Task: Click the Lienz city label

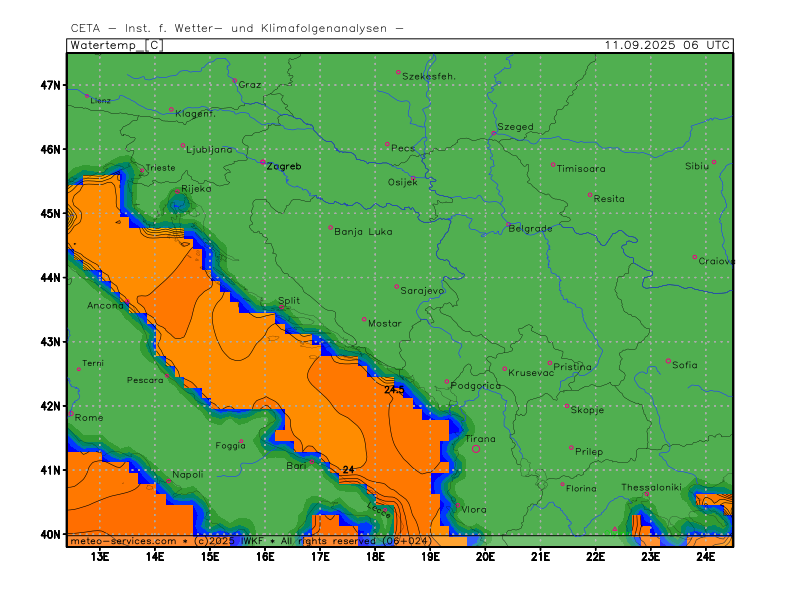Action: [101, 101]
